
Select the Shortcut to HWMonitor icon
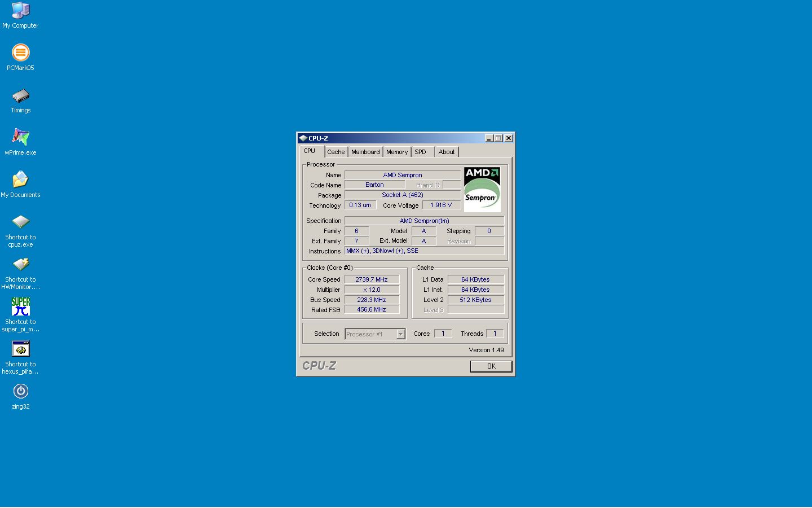pyautogui.click(x=20, y=273)
